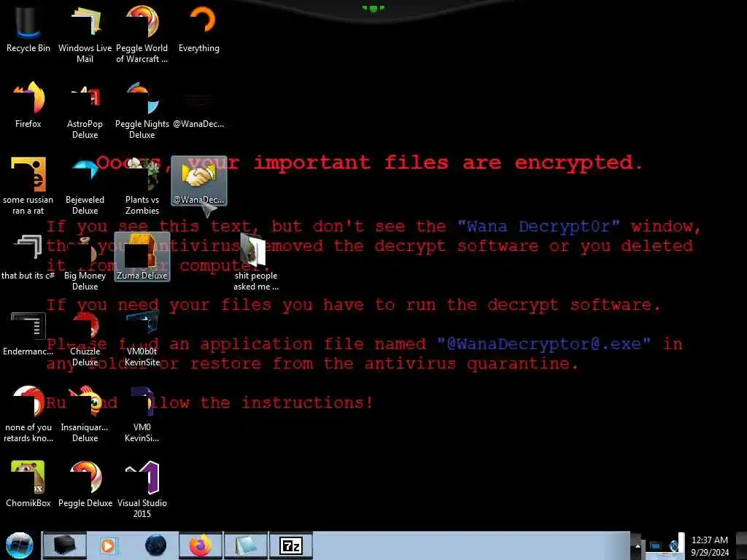The image size is (747, 560).
Task: Open the volume tray icon
Action: click(675, 546)
